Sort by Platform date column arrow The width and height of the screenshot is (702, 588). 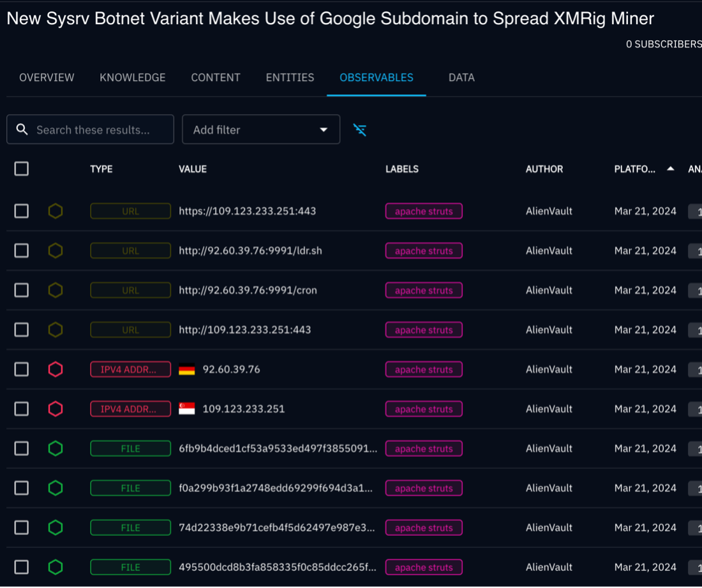point(670,169)
